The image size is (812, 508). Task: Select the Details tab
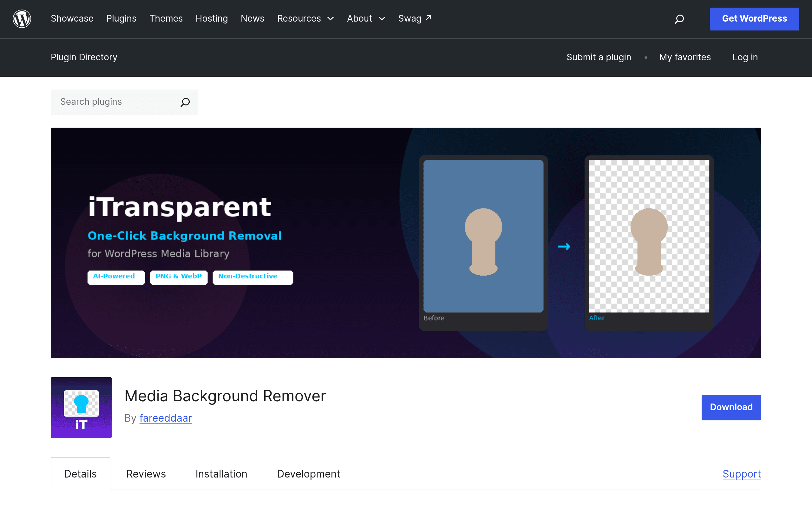[x=80, y=474]
